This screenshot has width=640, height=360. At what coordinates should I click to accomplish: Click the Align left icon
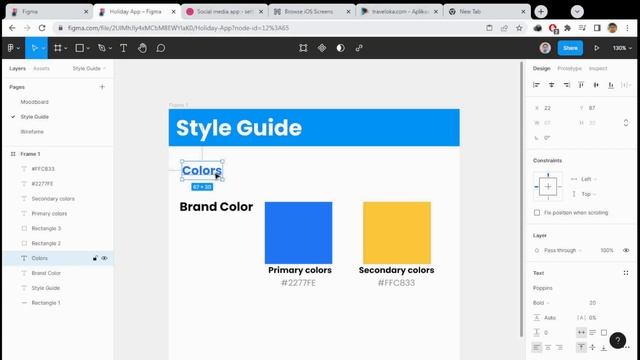click(536, 85)
